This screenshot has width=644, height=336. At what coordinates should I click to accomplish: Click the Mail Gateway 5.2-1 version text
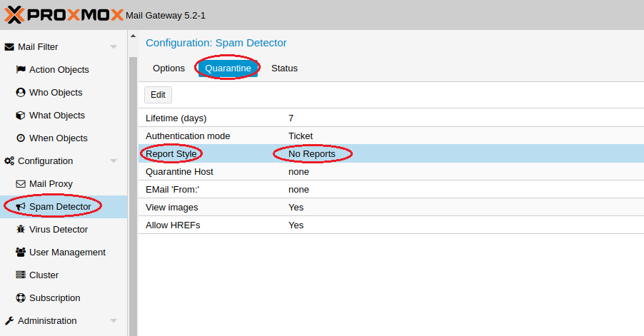[166, 16]
